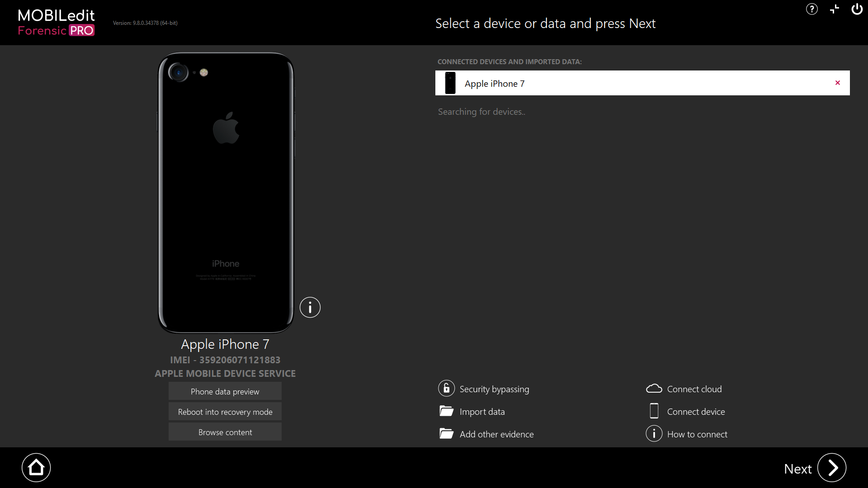The height and width of the screenshot is (488, 868).
Task: Open the How to connect link
Action: (x=698, y=434)
